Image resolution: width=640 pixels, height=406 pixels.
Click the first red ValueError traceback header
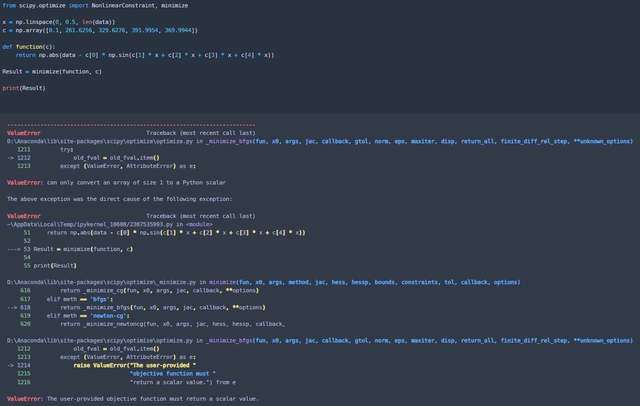click(x=24, y=133)
